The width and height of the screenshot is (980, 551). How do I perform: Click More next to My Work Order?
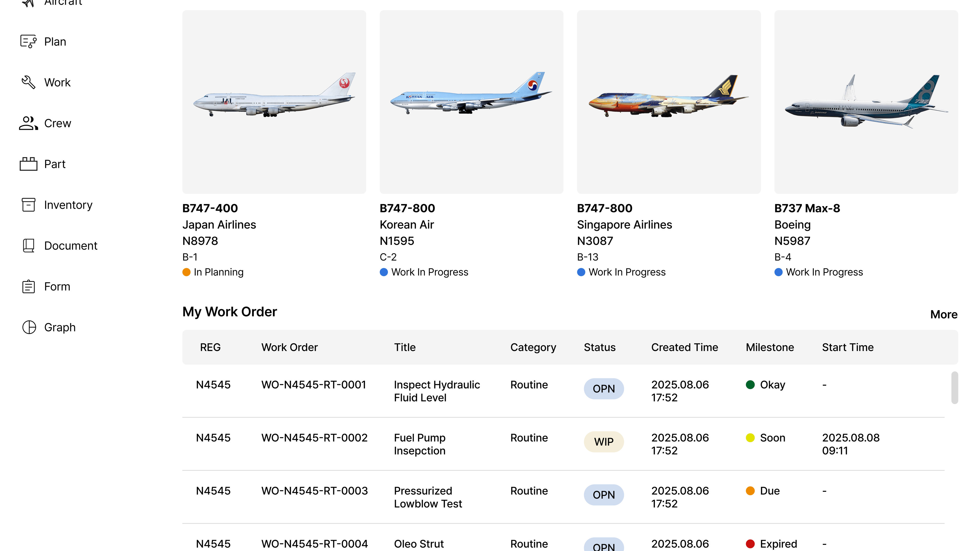(944, 315)
